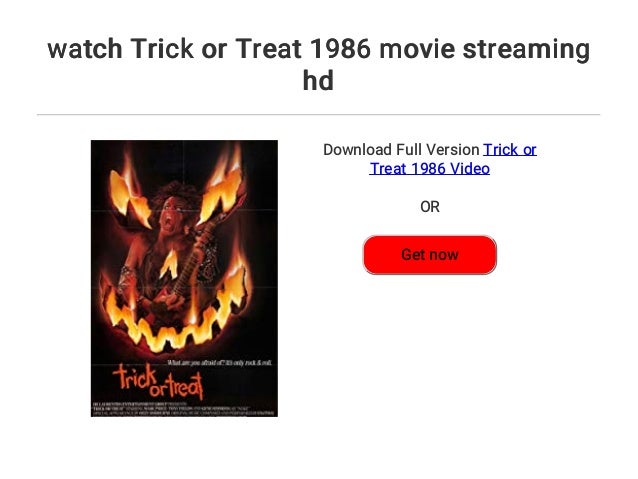
Task: Open the Trick or Treat 1986 Video link
Action: (x=453, y=159)
